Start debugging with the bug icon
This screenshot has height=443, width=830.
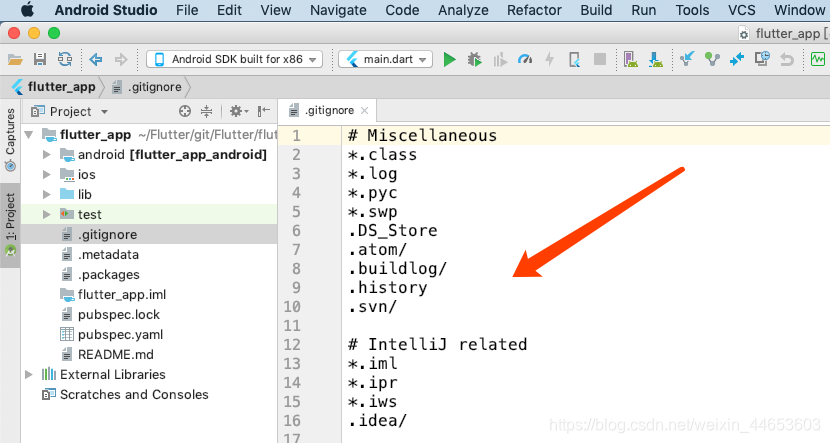tap(474, 59)
